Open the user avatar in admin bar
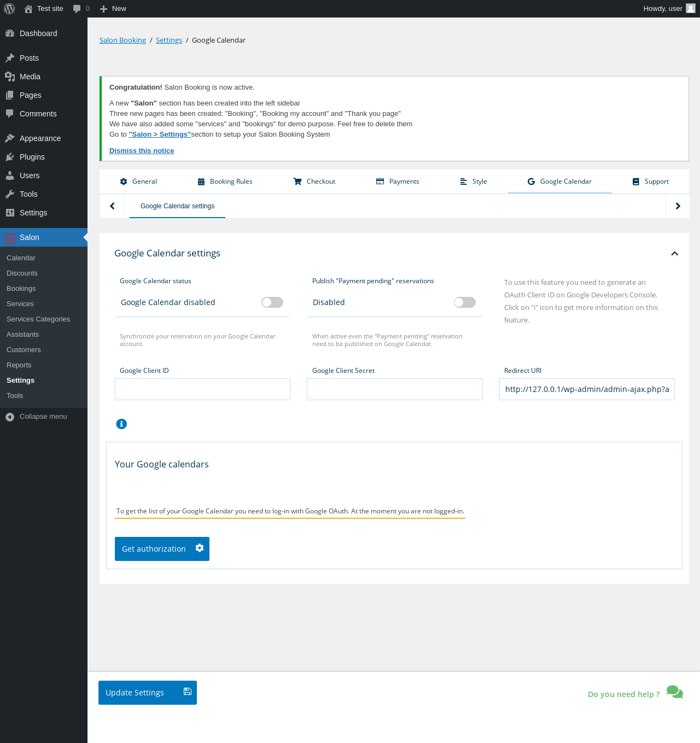The height and width of the screenshot is (743, 700). coord(691,8)
